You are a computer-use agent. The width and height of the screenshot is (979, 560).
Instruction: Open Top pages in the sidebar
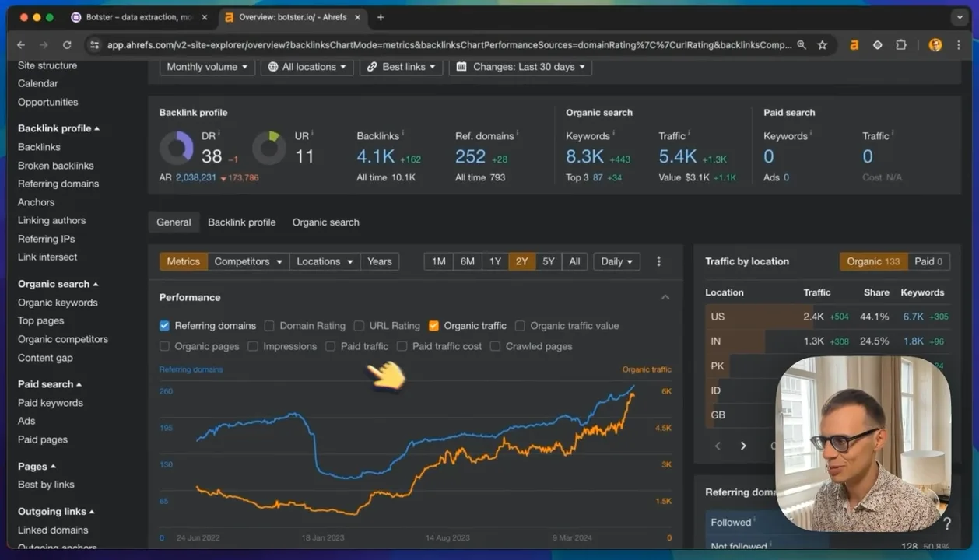click(41, 320)
